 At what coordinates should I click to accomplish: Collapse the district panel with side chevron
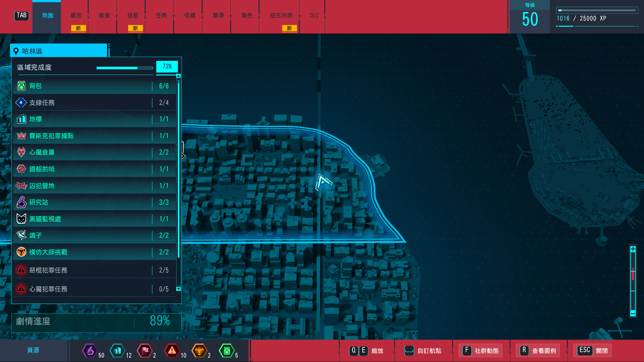(184, 156)
